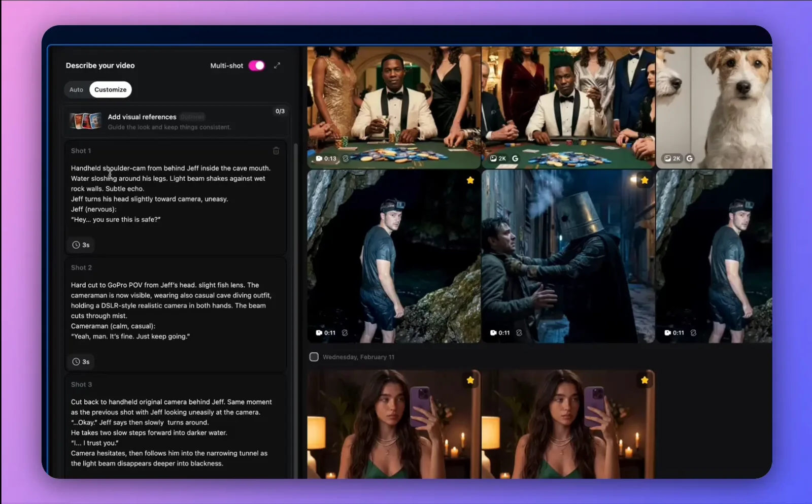Click the 2K badge on the casino image
The image size is (812, 504).
[x=498, y=158]
